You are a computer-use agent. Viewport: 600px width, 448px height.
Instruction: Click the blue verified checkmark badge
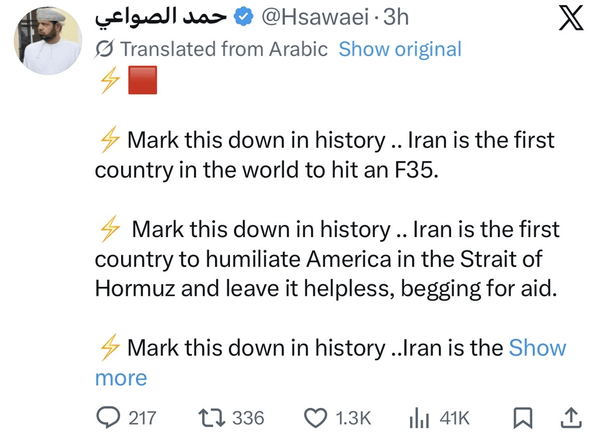(244, 18)
